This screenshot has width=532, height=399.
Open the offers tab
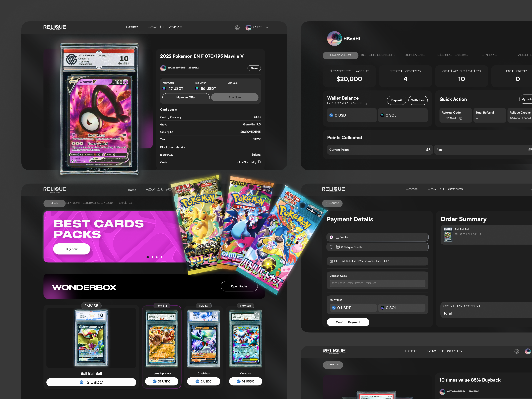(x=489, y=55)
